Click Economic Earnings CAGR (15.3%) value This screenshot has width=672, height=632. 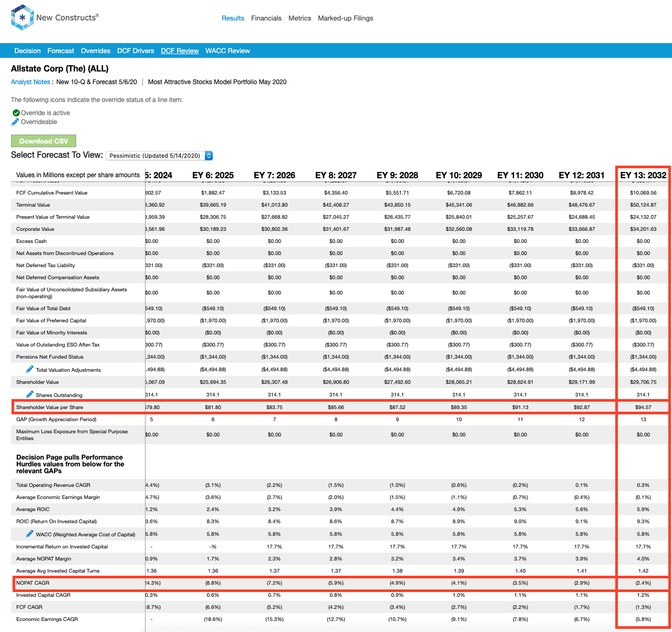pos(274,619)
